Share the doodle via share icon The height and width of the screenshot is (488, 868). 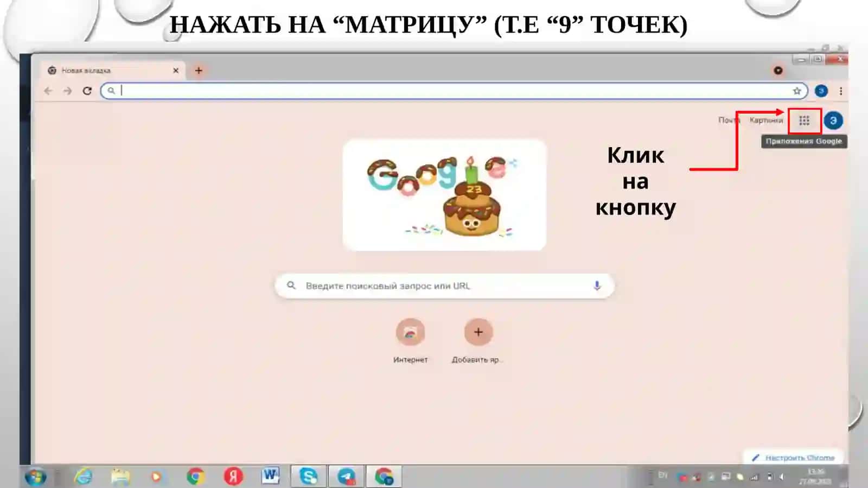point(513,162)
